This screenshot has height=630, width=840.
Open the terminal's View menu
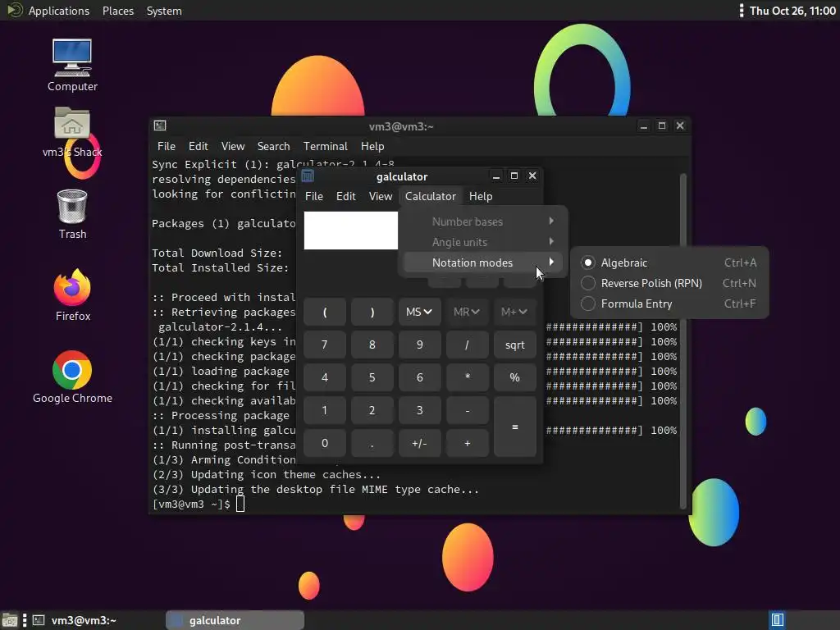[232, 146]
